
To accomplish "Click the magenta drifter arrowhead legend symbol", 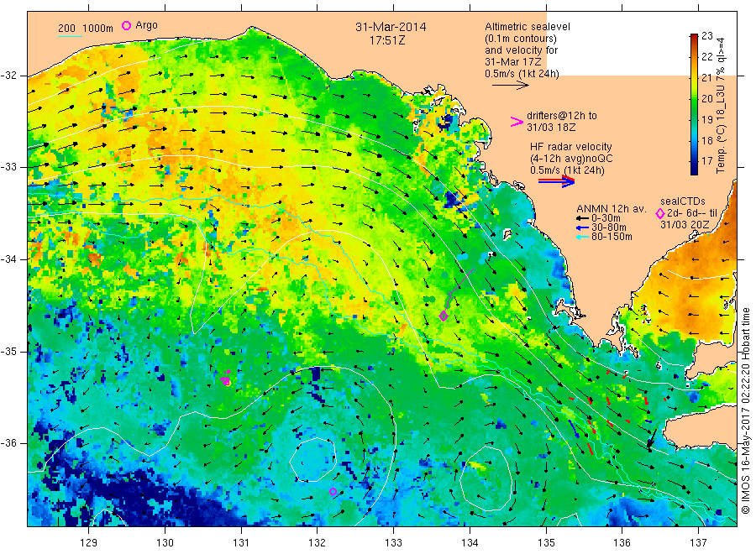I will pyautogui.click(x=517, y=122).
